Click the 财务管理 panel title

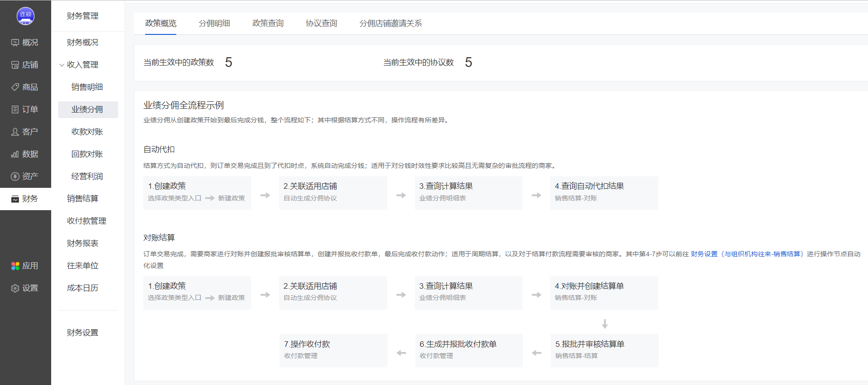click(82, 16)
